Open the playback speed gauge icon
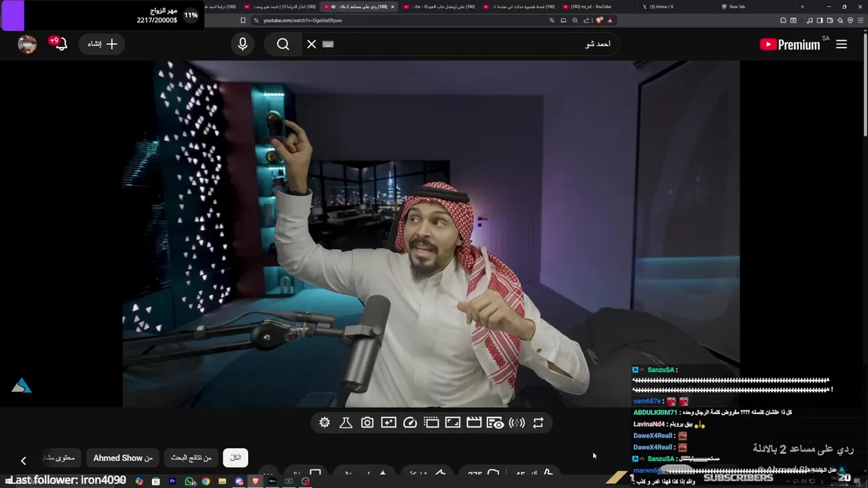This screenshot has height=488, width=868. click(410, 423)
